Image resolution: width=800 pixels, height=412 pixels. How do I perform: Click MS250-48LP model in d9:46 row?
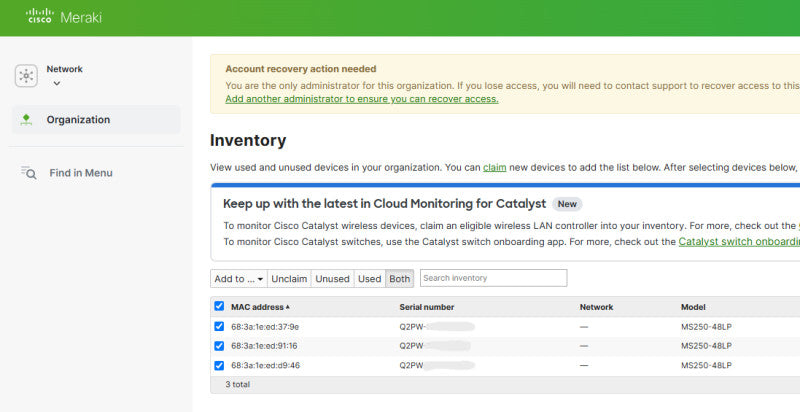[x=706, y=366]
